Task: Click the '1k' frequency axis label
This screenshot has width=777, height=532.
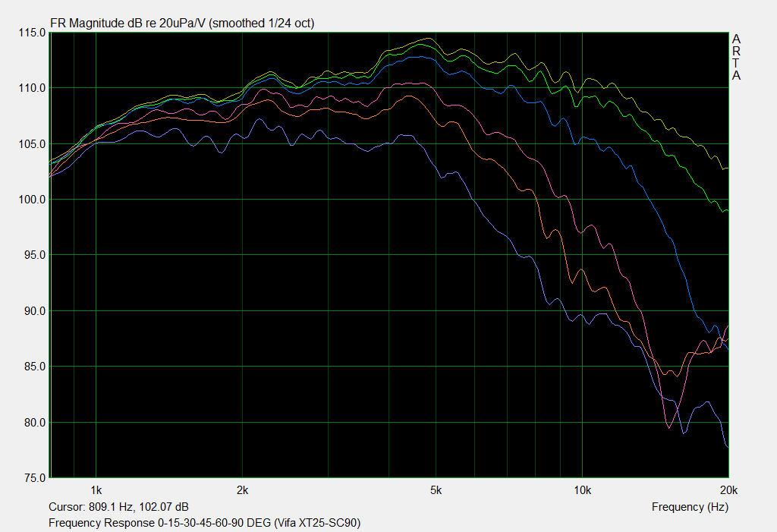Action: tap(96, 490)
